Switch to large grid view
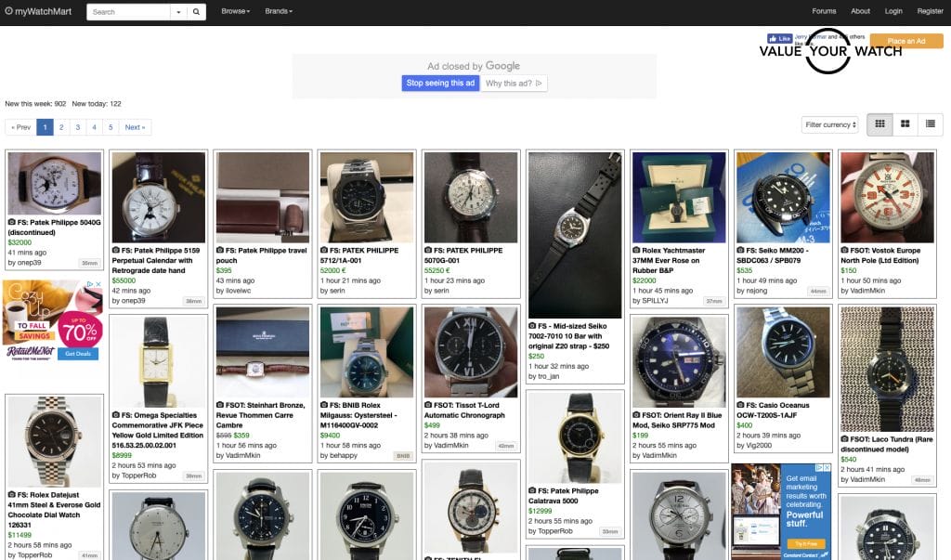Viewport: 951px width, 560px height. click(905, 124)
